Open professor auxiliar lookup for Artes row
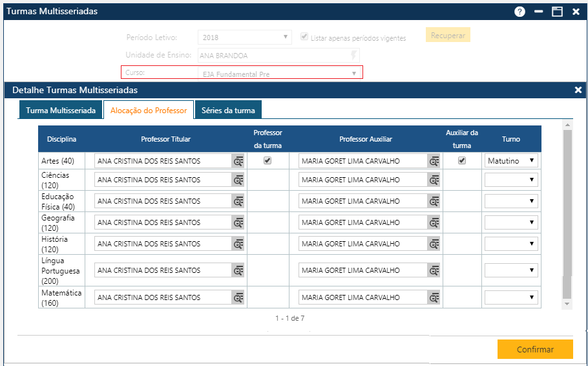 coord(434,161)
